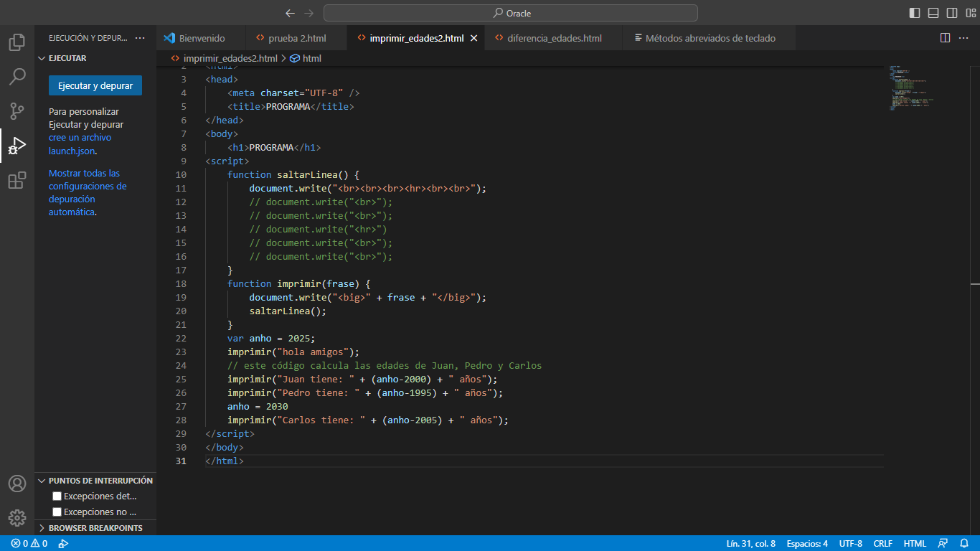Click line number 22 in the gutter

pos(180,338)
